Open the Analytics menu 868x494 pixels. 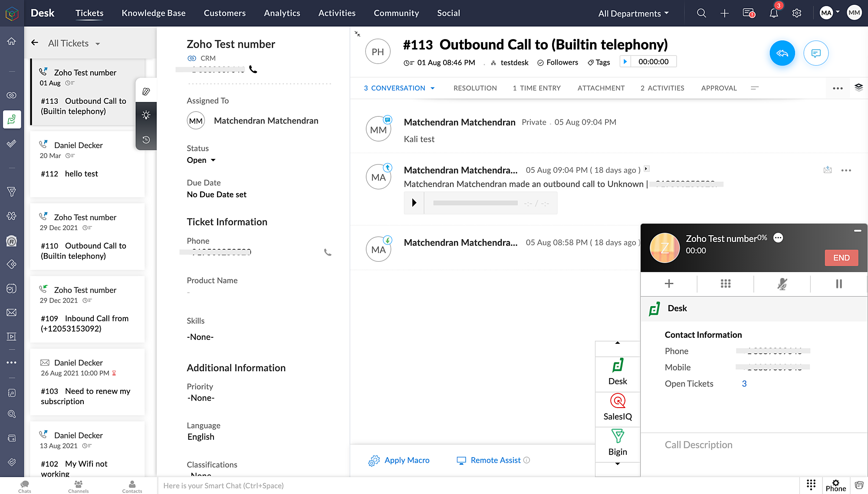pyautogui.click(x=282, y=13)
